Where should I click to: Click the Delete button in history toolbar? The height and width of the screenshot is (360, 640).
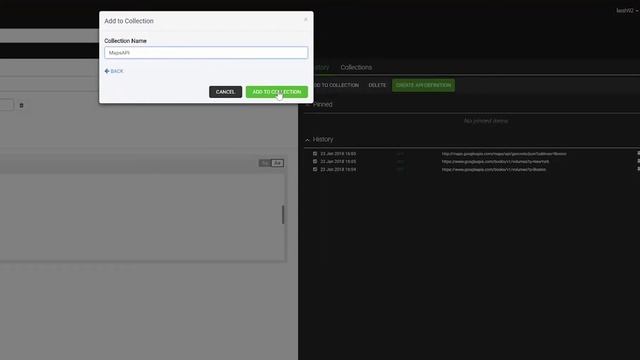pyautogui.click(x=377, y=85)
